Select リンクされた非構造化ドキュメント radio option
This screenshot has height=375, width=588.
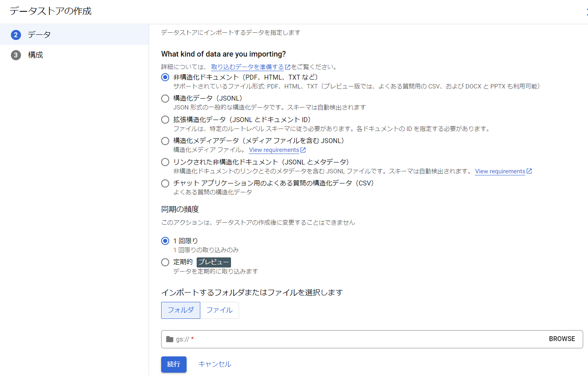(x=165, y=162)
